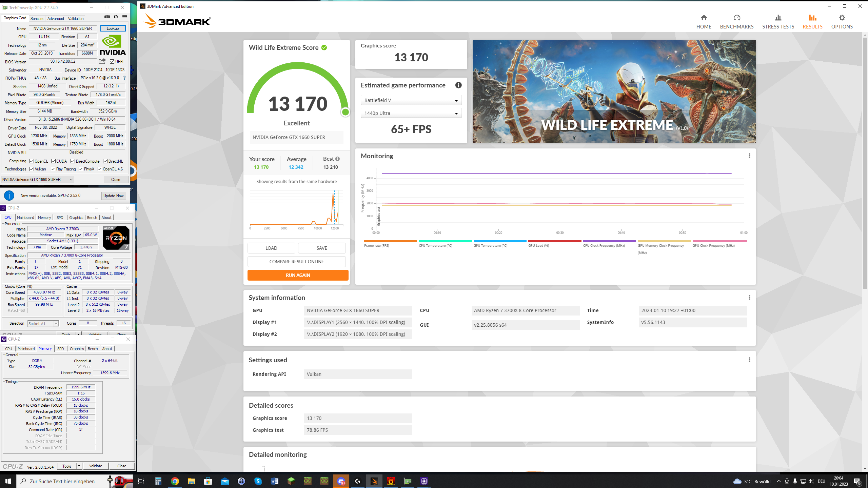The height and width of the screenshot is (488, 868).
Task: Open the Monitoring panel three-dot menu
Action: click(x=749, y=156)
